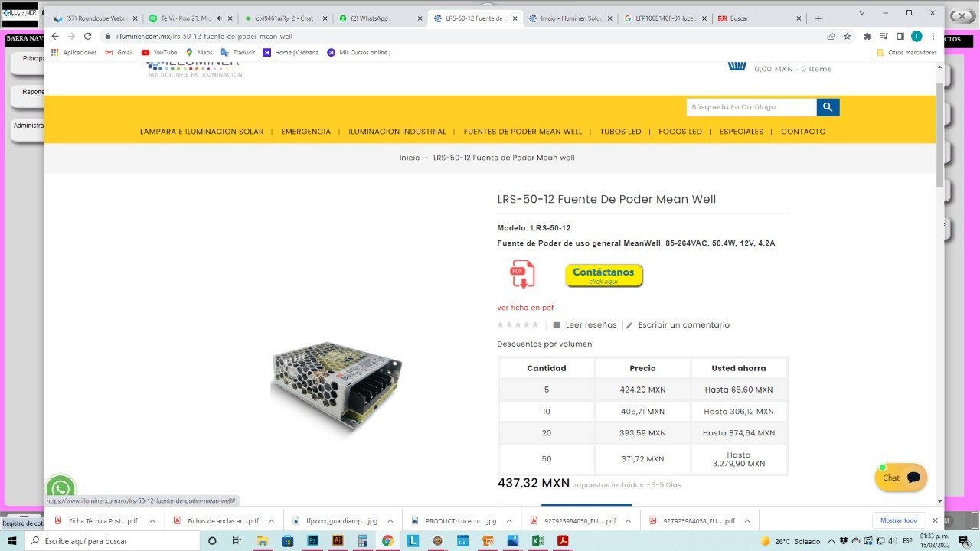Open Calculator from the taskbar

(363, 541)
